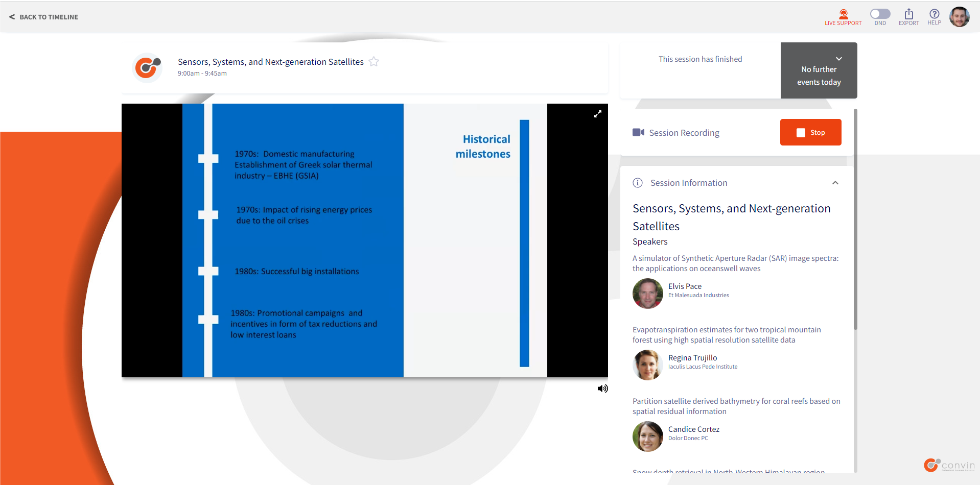Go back to timeline
The width and height of the screenshot is (980, 485).
(x=44, y=17)
